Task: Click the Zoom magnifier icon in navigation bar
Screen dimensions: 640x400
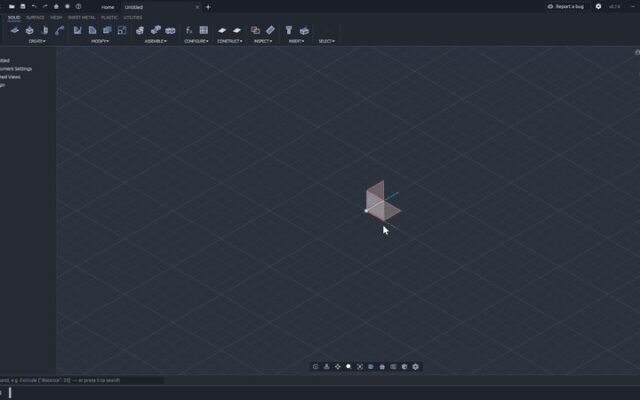Action: 349,367
